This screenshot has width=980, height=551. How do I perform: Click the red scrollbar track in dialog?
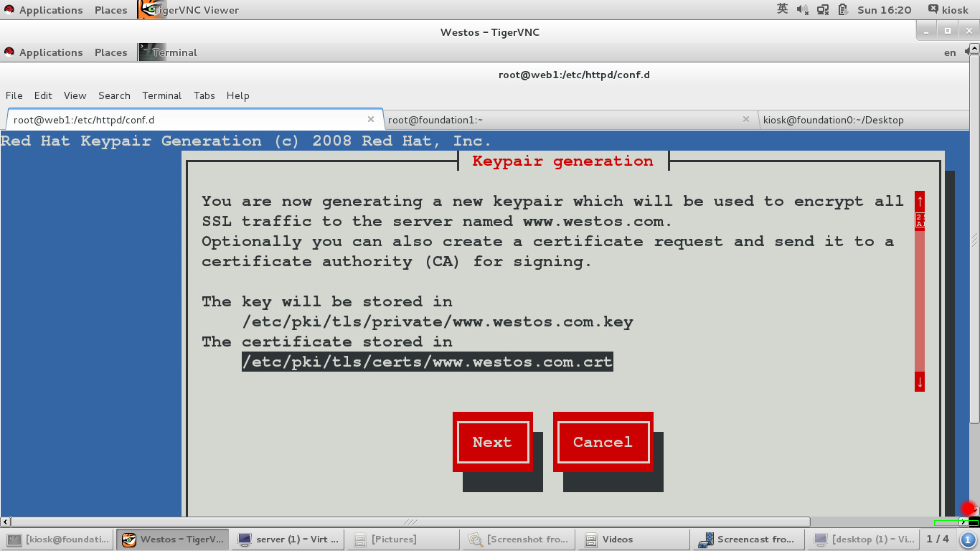click(920, 300)
